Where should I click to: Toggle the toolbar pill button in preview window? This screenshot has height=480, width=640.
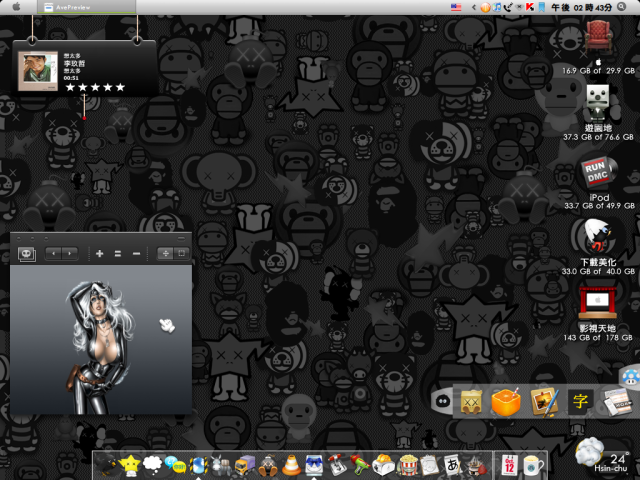[181, 238]
